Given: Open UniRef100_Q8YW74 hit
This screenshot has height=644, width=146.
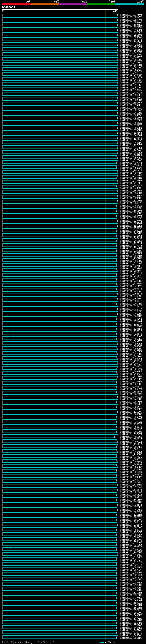Looking at the screenshot, I should (x=131, y=47).
